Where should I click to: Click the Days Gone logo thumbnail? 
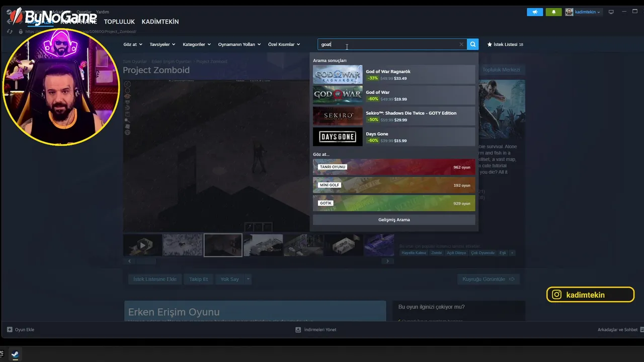point(338,137)
